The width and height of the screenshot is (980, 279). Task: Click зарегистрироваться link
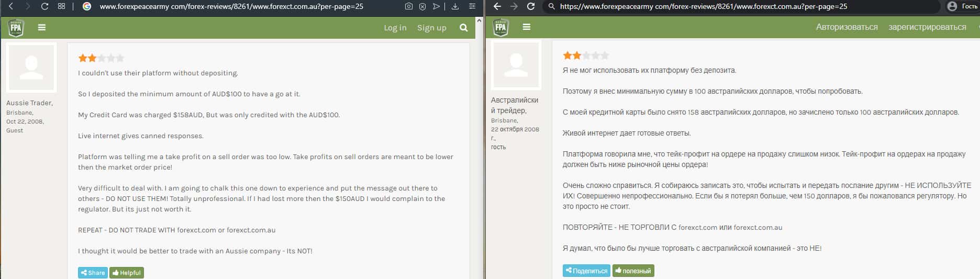927,27
